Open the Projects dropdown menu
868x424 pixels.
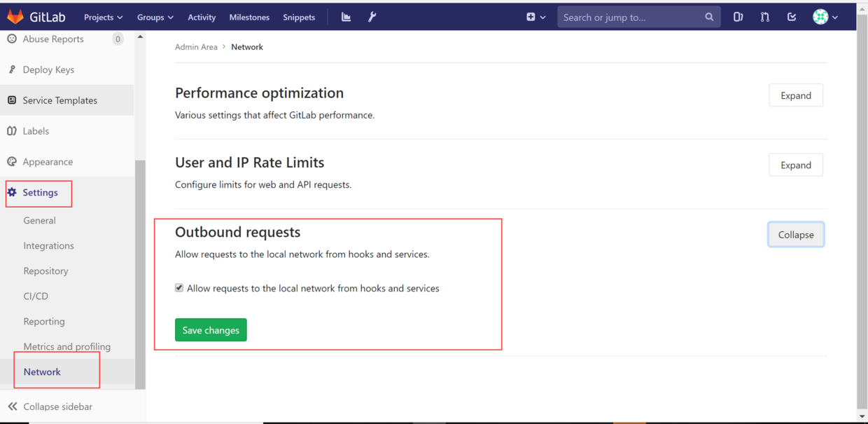[x=103, y=17]
